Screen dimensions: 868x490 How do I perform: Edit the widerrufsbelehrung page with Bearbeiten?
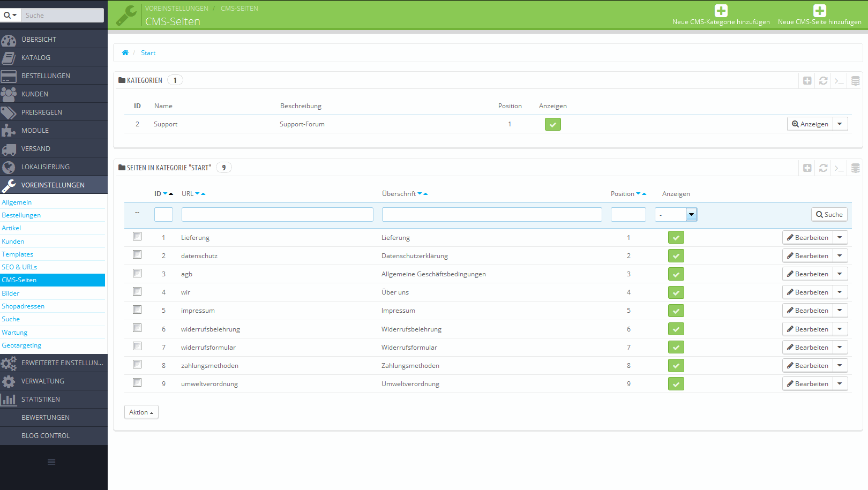807,329
